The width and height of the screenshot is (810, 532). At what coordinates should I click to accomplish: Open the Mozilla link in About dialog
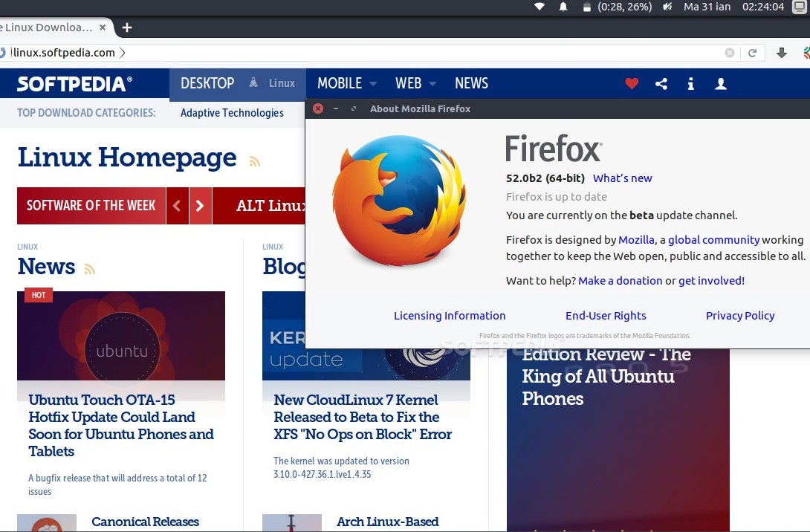click(x=636, y=240)
